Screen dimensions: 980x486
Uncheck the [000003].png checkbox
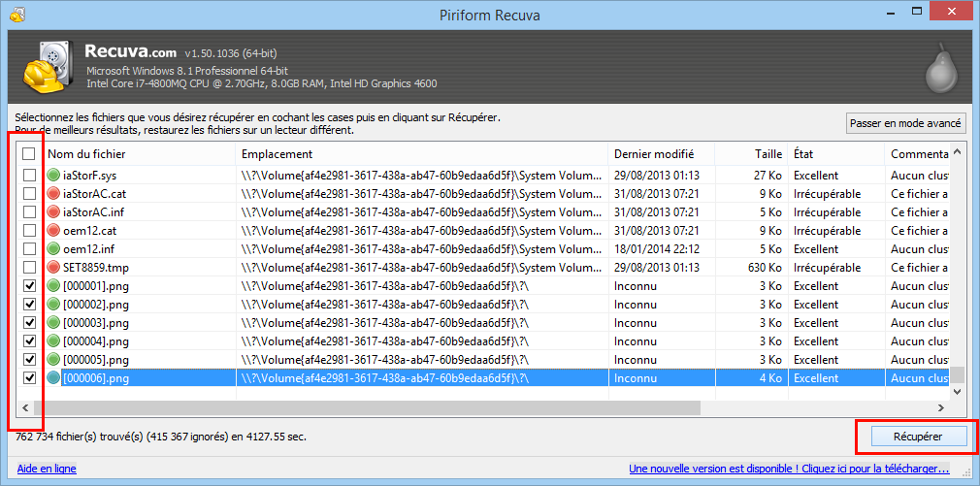[x=29, y=323]
